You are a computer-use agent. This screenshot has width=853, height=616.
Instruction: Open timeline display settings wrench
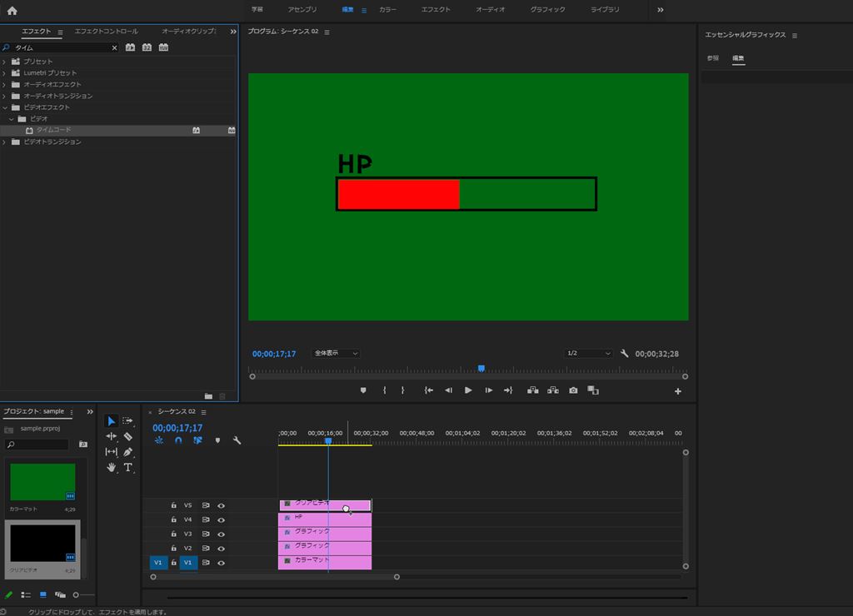(237, 440)
